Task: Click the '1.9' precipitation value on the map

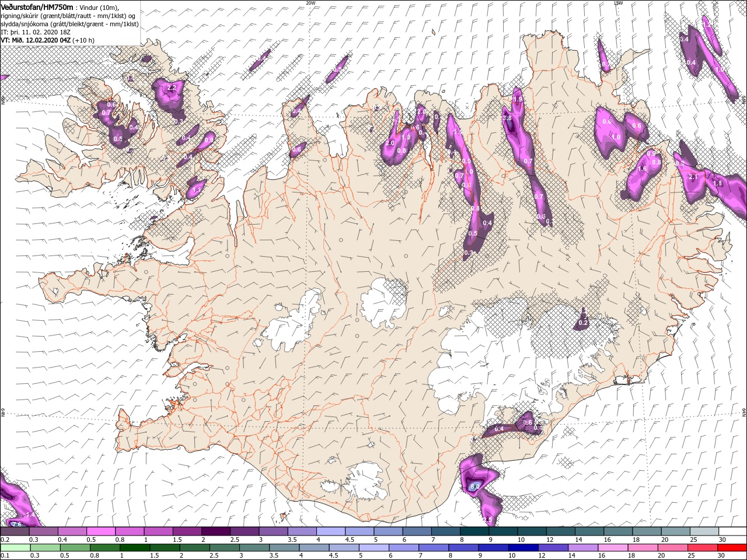Action: click(517, 100)
